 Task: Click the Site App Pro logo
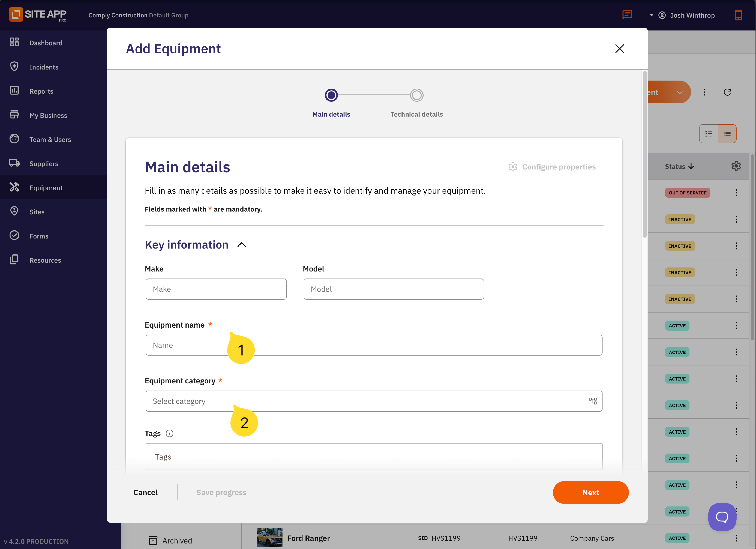[x=38, y=15]
